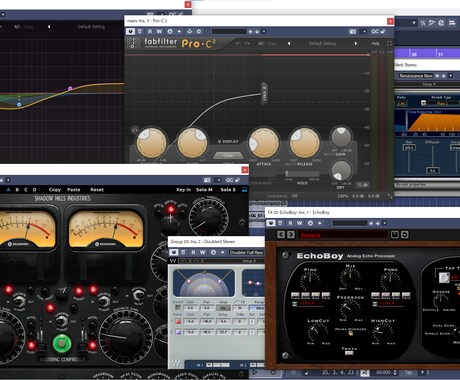Image resolution: width=460 pixels, height=380 pixels.
Task: Click the save preset disk icon in EchoBoy
Action: [x=395, y=235]
